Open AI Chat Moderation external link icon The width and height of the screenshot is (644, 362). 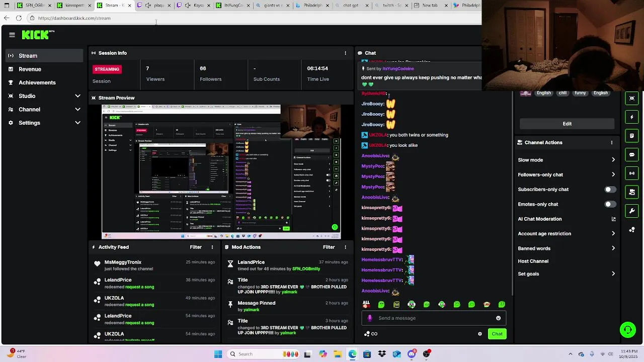pyautogui.click(x=613, y=219)
